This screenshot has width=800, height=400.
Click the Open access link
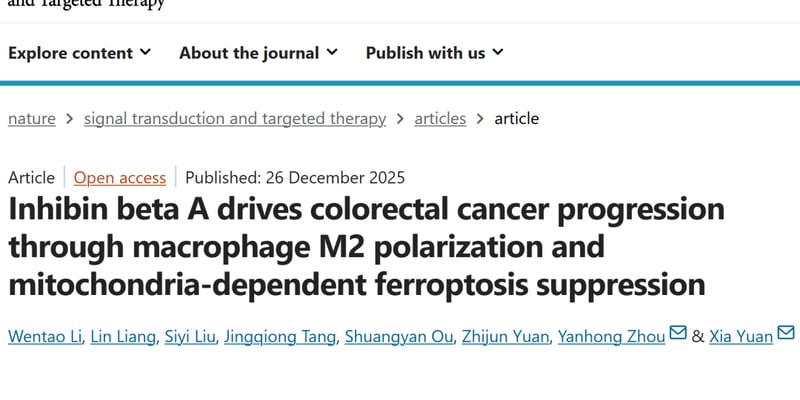coord(120,178)
